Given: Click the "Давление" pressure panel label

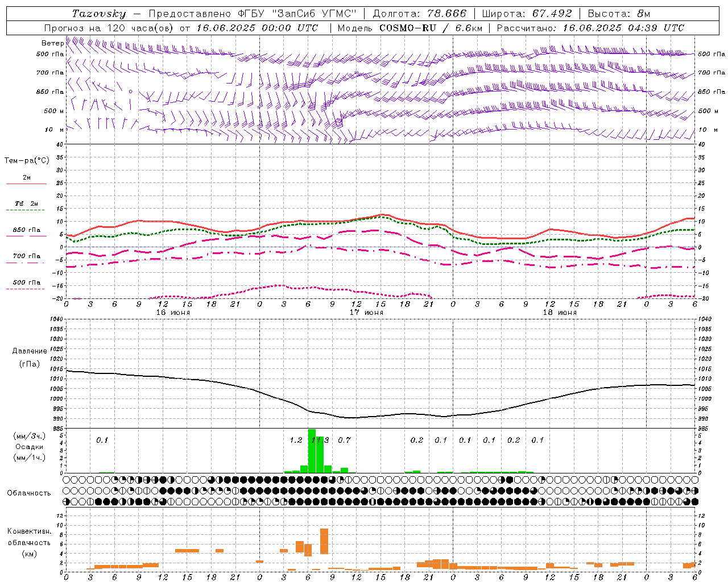Looking at the screenshot, I should 30,351.
